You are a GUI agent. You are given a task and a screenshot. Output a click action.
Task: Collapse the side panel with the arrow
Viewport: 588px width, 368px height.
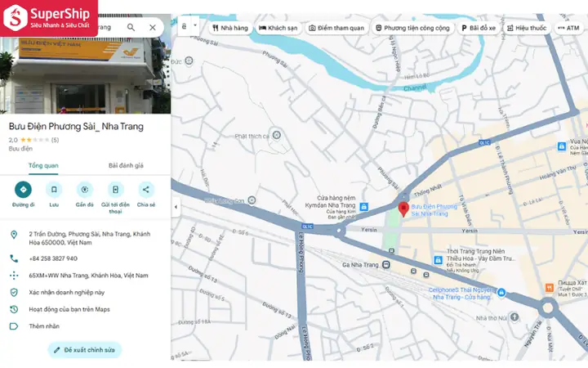[x=176, y=207]
